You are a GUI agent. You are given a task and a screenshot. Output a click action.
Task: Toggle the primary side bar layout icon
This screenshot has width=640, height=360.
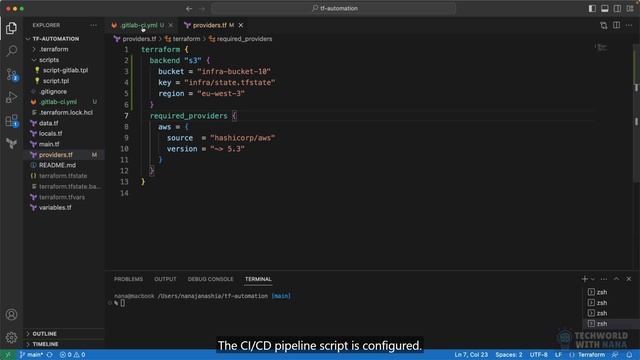[x=592, y=9]
